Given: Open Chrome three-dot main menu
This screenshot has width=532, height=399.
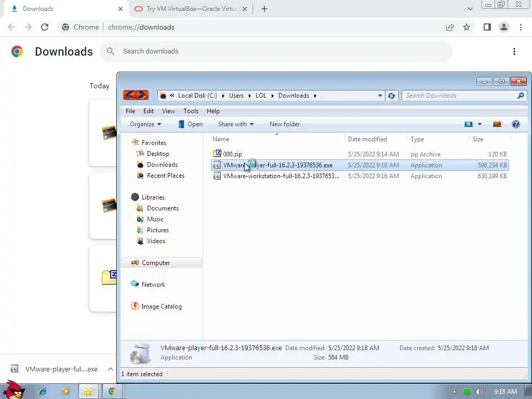Looking at the screenshot, I should point(521,27).
